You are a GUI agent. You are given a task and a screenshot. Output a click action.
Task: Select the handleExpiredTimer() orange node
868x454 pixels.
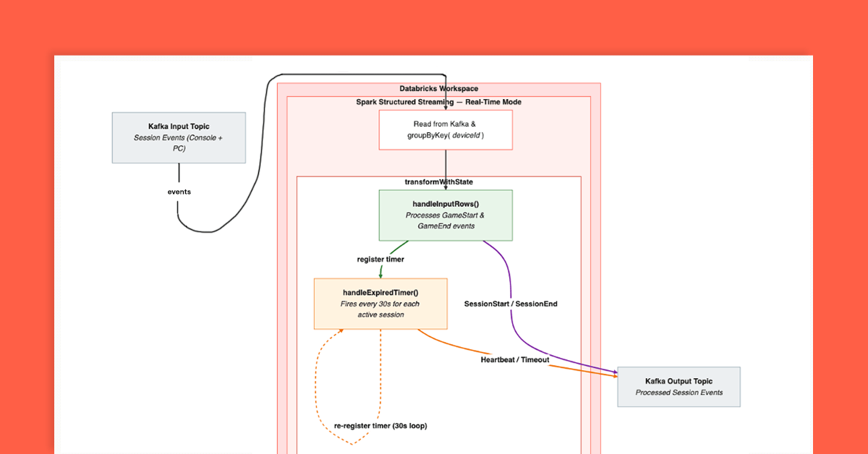pos(380,304)
